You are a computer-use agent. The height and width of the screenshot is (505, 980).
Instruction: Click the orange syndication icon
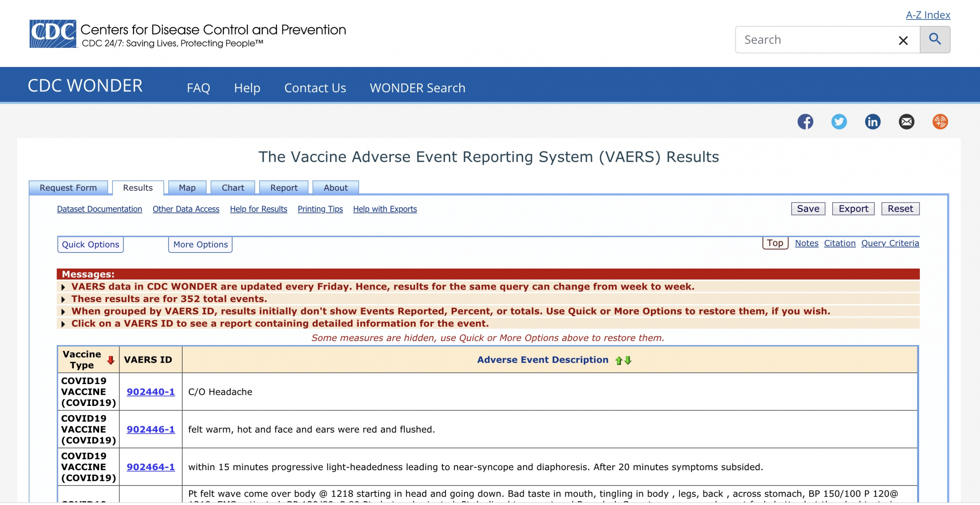pyautogui.click(x=940, y=122)
